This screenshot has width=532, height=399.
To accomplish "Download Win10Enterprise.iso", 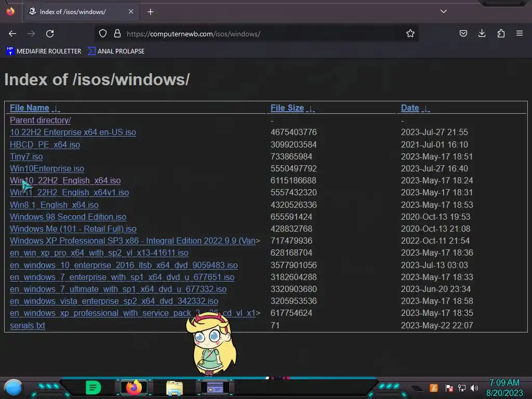I will click(x=47, y=169).
